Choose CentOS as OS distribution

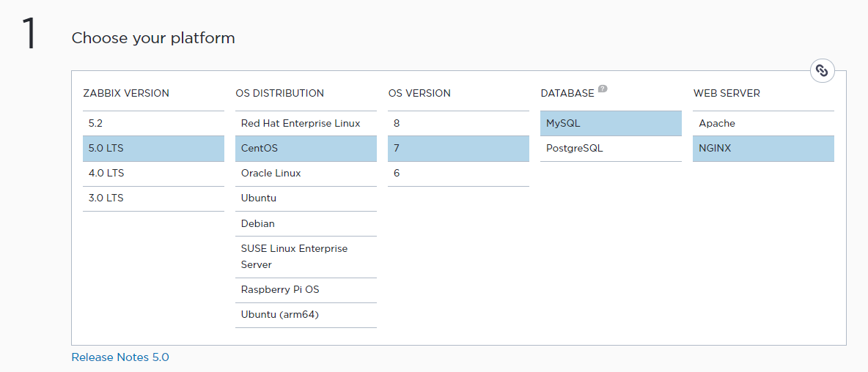(306, 149)
